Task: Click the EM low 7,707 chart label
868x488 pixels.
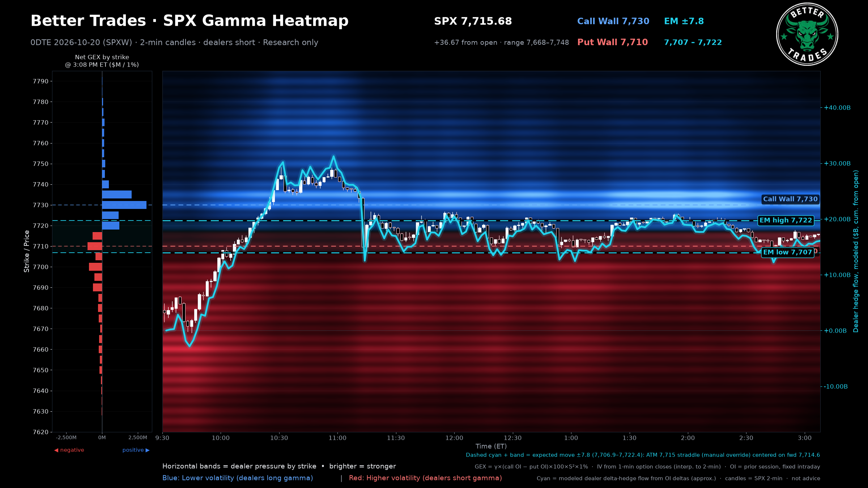Action: tap(787, 252)
